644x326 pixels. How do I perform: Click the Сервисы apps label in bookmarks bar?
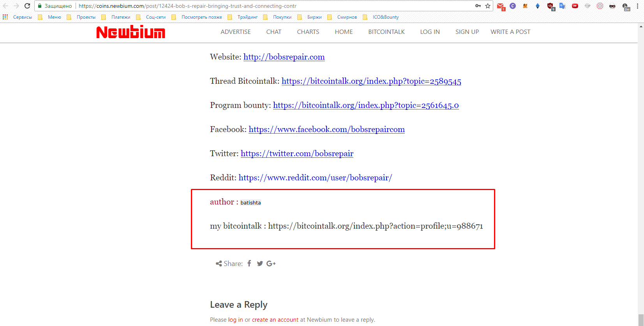point(23,17)
